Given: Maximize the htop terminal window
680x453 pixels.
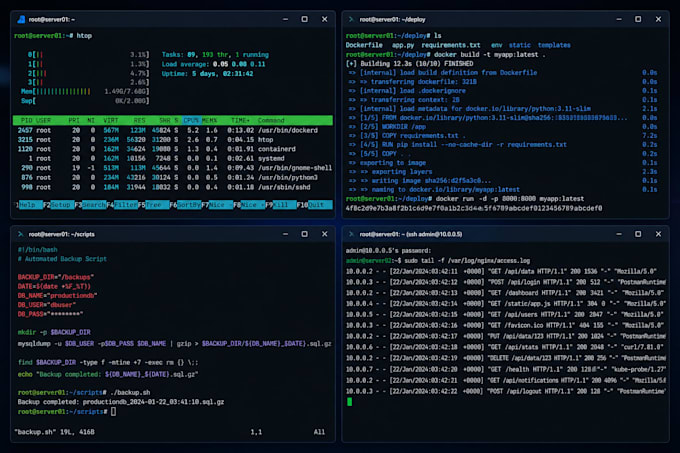Looking at the screenshot, I should [x=304, y=20].
